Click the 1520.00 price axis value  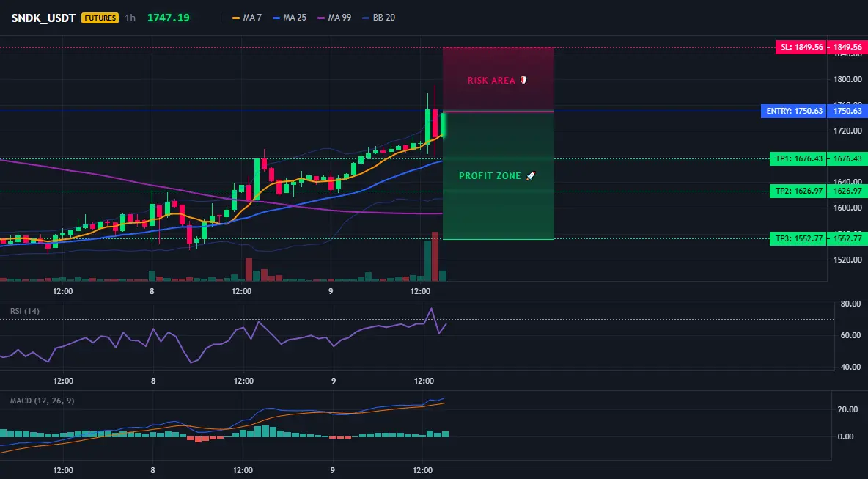[x=847, y=259]
